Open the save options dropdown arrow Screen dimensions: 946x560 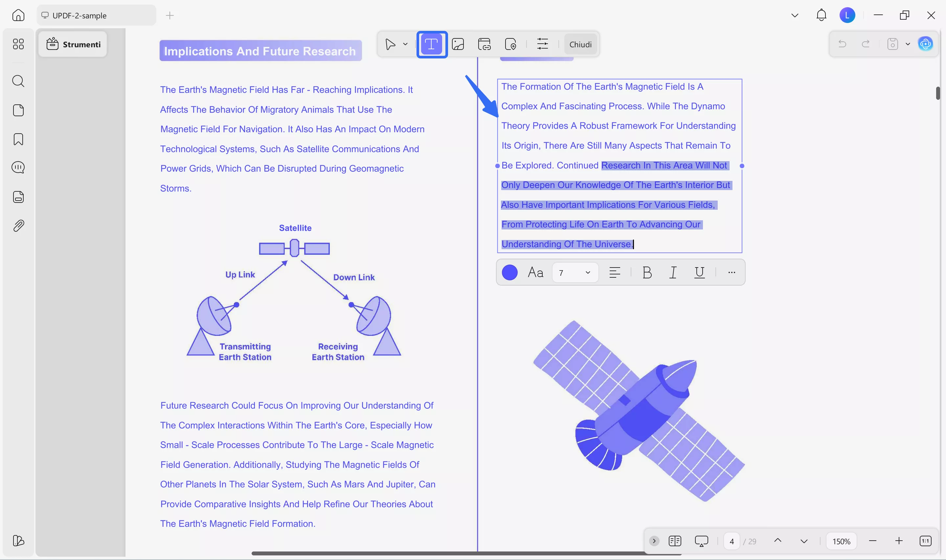[x=908, y=44]
